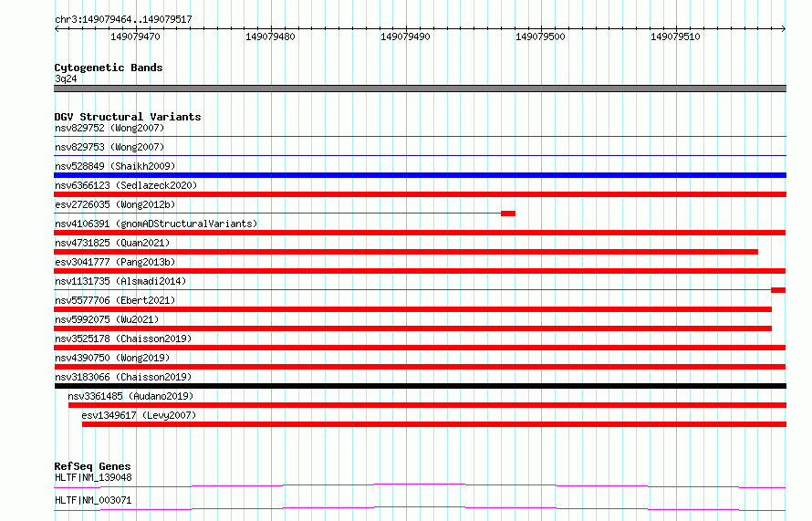Select transcript HLTF|NM_139048 label

click(x=93, y=477)
